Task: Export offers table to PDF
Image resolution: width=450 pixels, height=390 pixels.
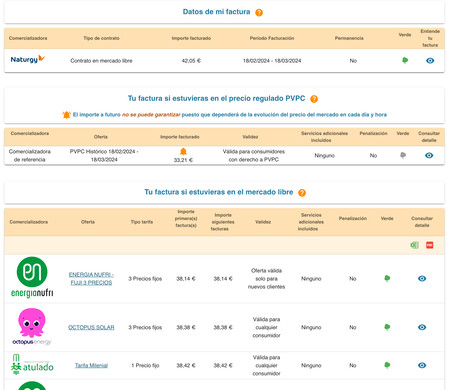Action: coord(430,245)
